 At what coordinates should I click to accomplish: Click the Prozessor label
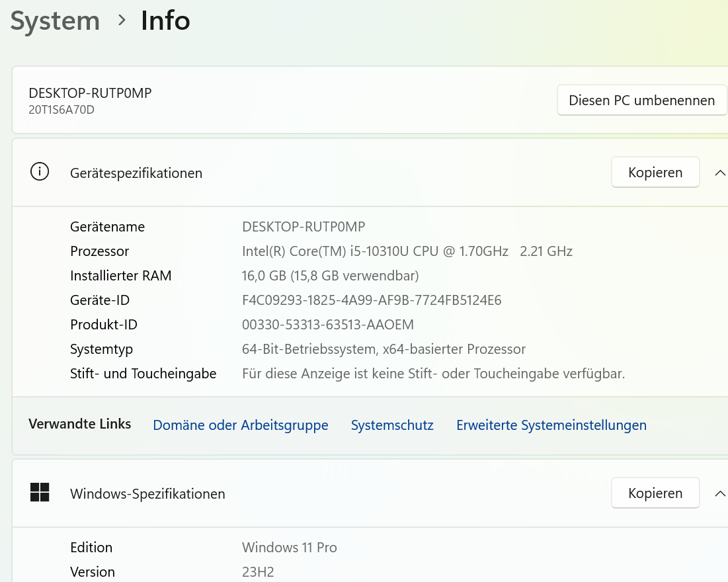click(x=99, y=251)
